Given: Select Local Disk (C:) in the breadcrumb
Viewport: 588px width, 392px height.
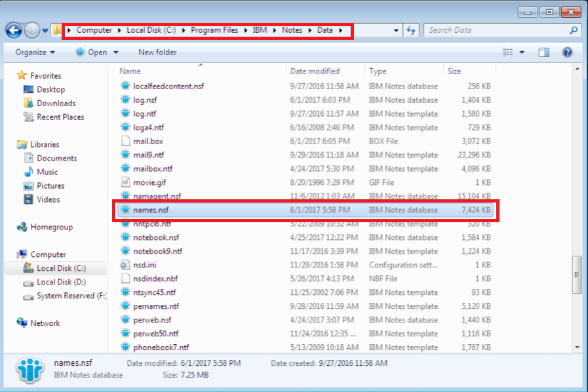Looking at the screenshot, I should [151, 30].
